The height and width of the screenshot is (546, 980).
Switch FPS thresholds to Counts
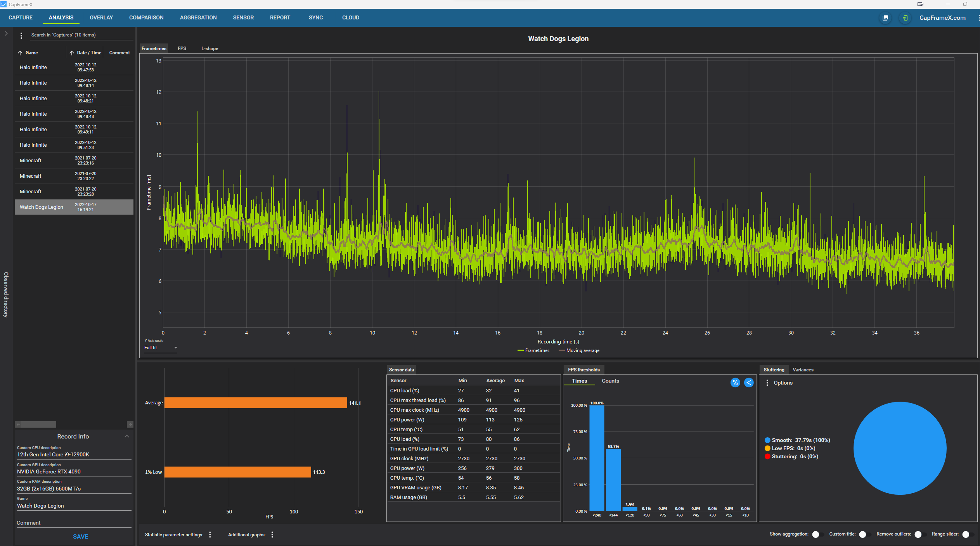(610, 381)
